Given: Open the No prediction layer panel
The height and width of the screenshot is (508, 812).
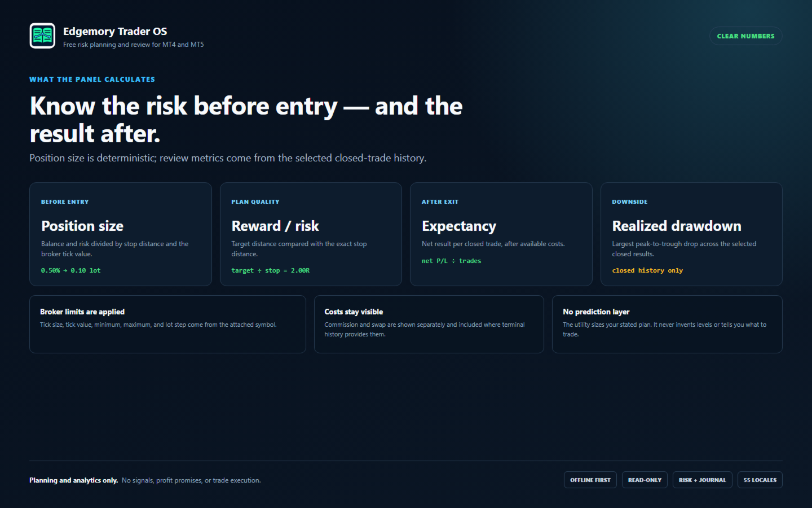Looking at the screenshot, I should [x=667, y=325].
